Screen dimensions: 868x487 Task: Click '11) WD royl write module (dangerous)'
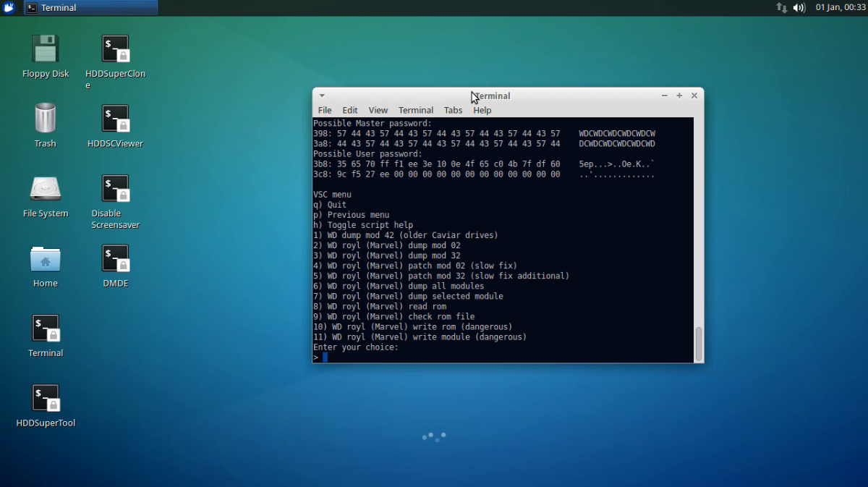[x=420, y=336]
